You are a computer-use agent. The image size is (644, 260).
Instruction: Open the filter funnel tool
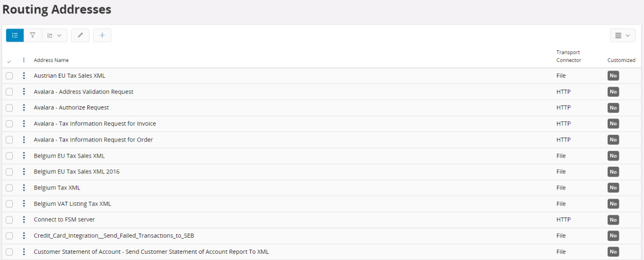[x=33, y=35]
